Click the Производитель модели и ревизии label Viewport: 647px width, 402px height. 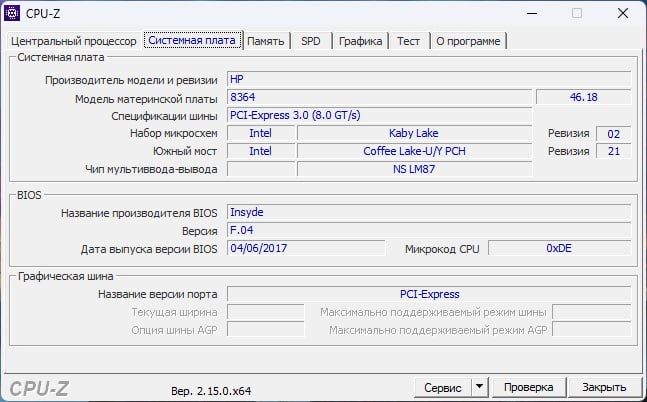[131, 80]
